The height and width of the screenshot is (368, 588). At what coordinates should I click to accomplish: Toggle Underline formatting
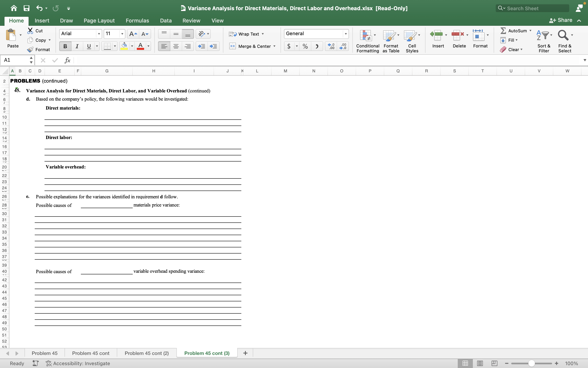pos(89,46)
